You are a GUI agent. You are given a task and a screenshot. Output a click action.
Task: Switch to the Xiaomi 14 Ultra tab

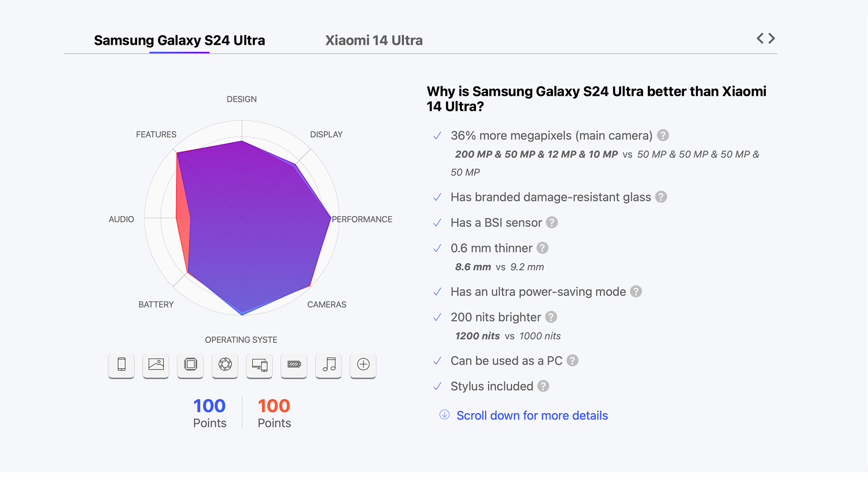[x=374, y=41]
